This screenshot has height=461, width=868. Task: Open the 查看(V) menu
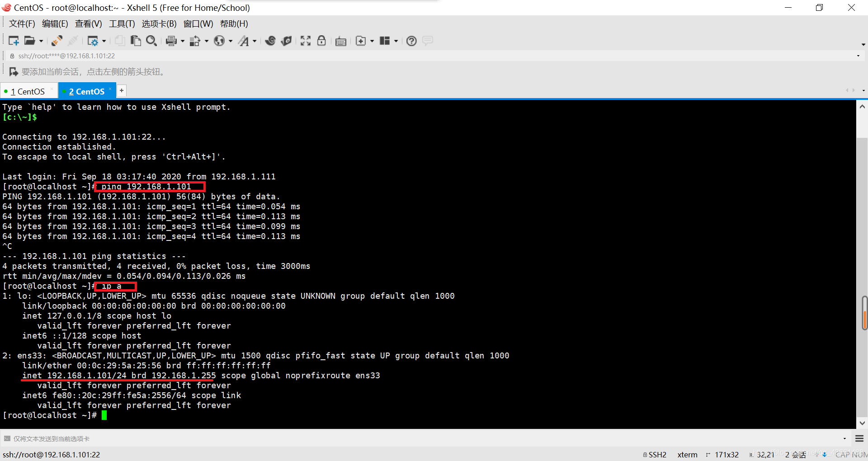click(89, 24)
